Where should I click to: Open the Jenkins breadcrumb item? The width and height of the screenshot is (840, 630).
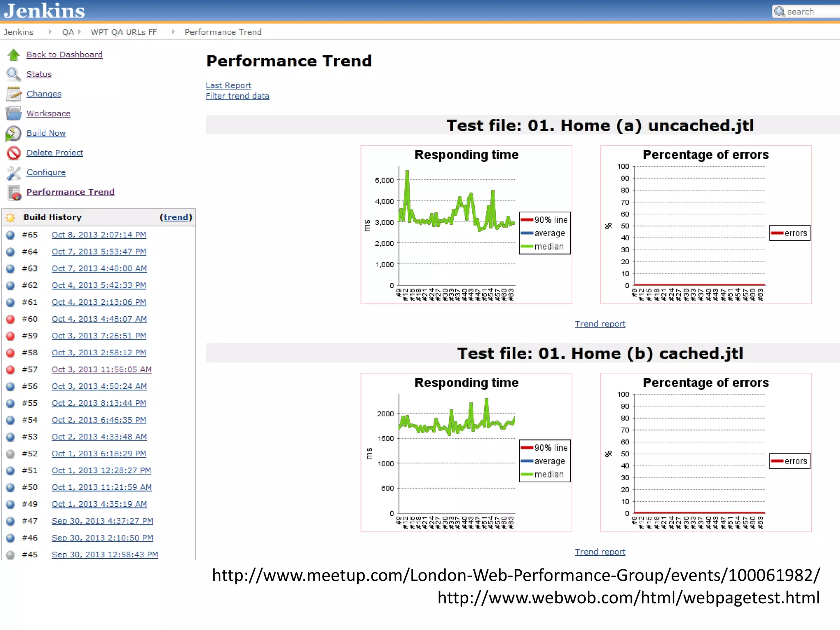pyautogui.click(x=19, y=32)
